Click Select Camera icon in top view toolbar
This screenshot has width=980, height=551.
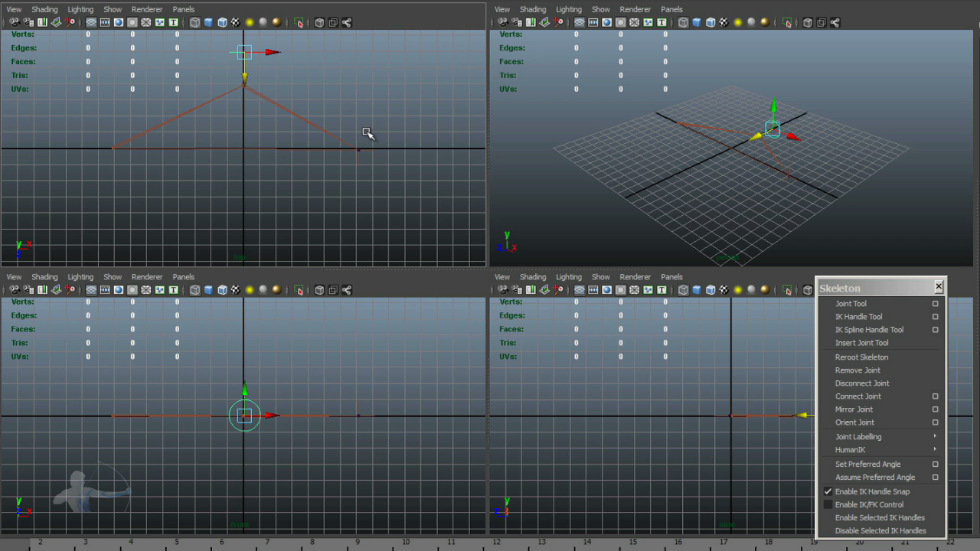[15, 22]
